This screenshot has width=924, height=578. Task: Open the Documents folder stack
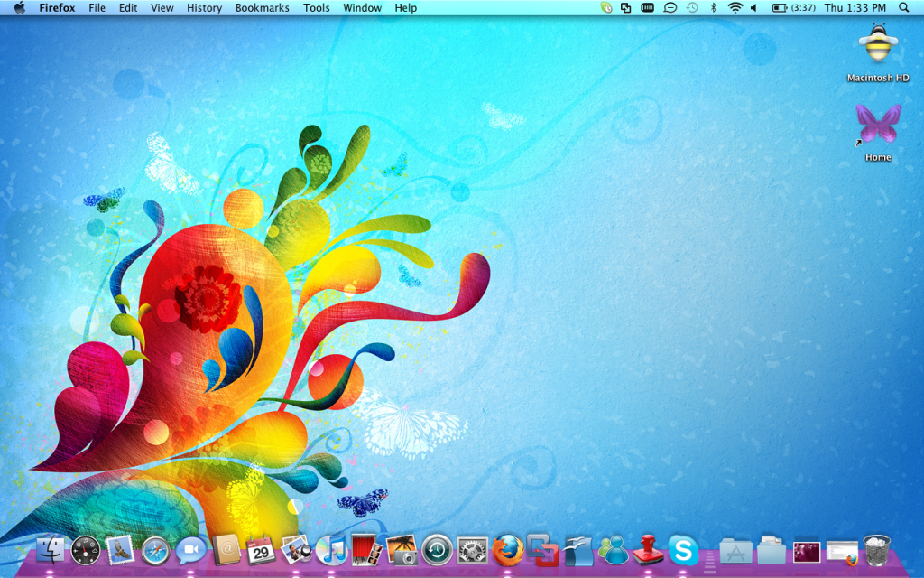pyautogui.click(x=771, y=550)
